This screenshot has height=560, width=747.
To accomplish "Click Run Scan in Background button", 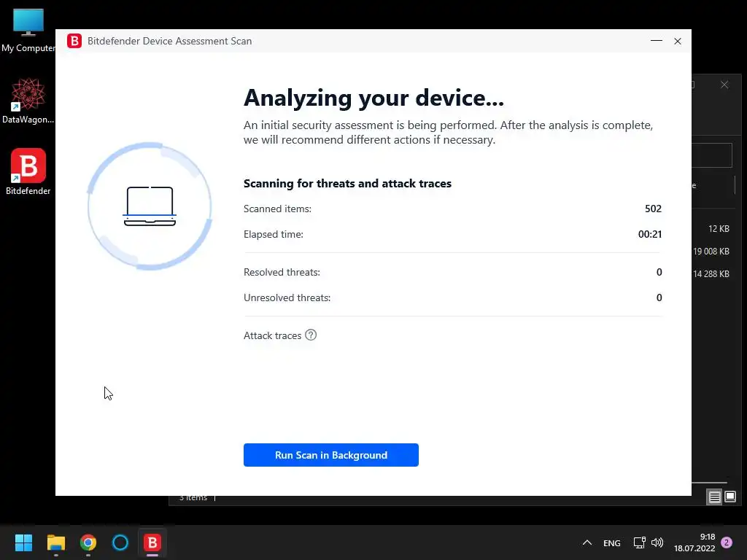I will point(330,455).
